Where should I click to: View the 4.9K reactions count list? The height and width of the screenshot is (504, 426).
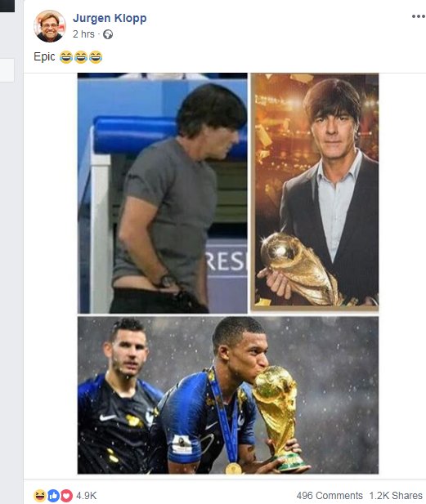[86, 495]
